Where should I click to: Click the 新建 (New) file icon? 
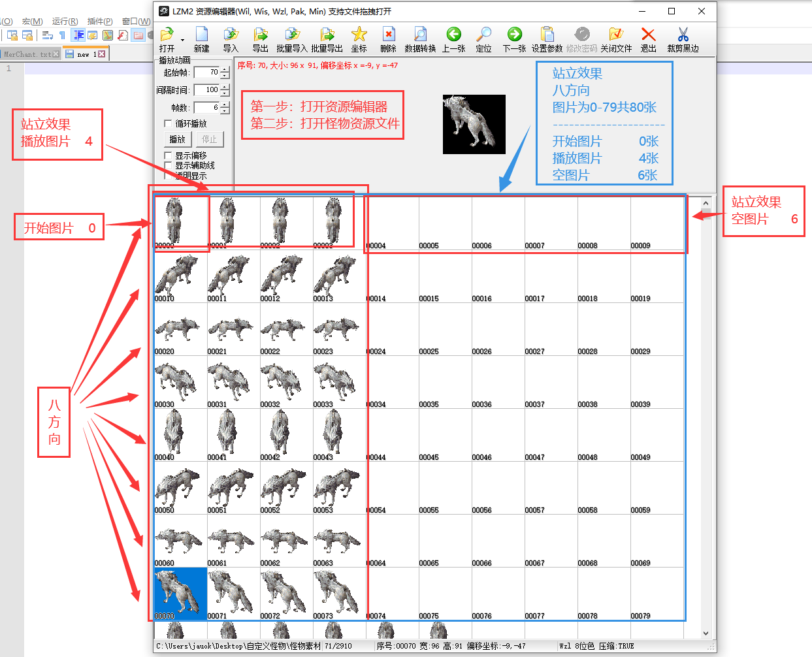coord(201,35)
